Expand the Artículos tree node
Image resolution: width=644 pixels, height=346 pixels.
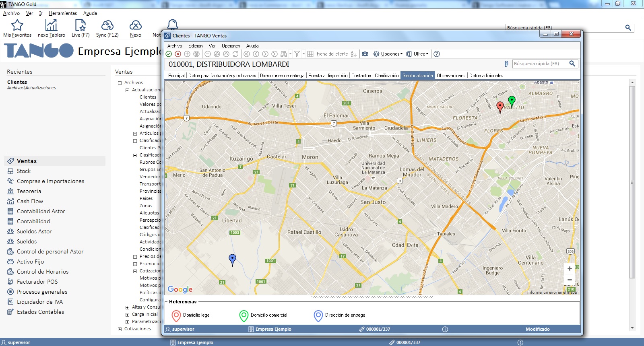[135, 134]
